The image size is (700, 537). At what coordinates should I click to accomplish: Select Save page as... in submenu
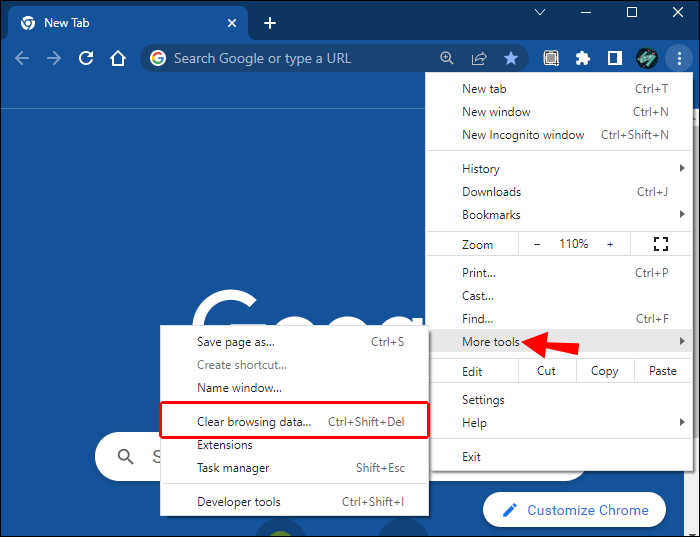pyautogui.click(x=295, y=342)
